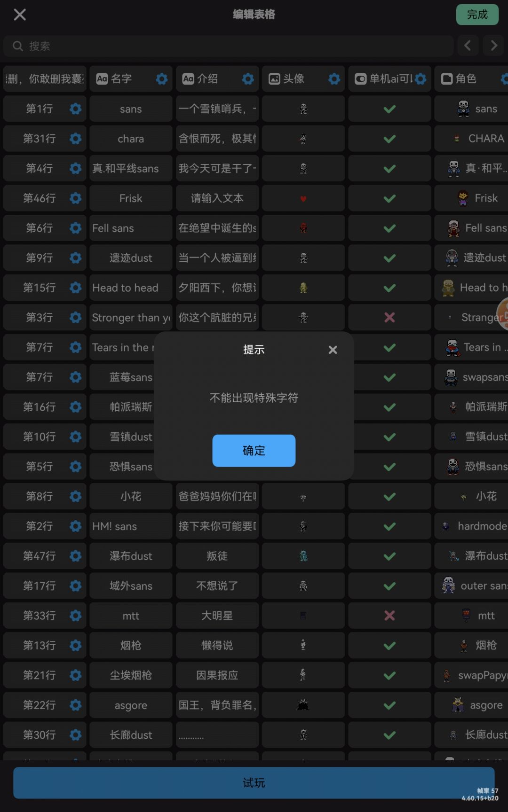Screen dimensions: 508x812
Task: Open avatar thumbnail in sans row
Action: [x=303, y=109]
